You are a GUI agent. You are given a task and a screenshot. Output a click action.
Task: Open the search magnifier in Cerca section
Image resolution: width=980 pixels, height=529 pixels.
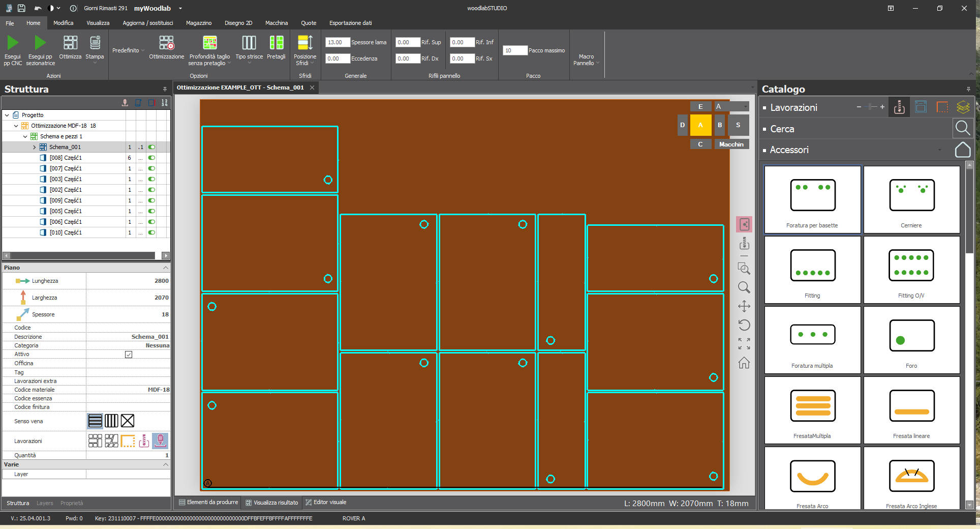(x=962, y=128)
